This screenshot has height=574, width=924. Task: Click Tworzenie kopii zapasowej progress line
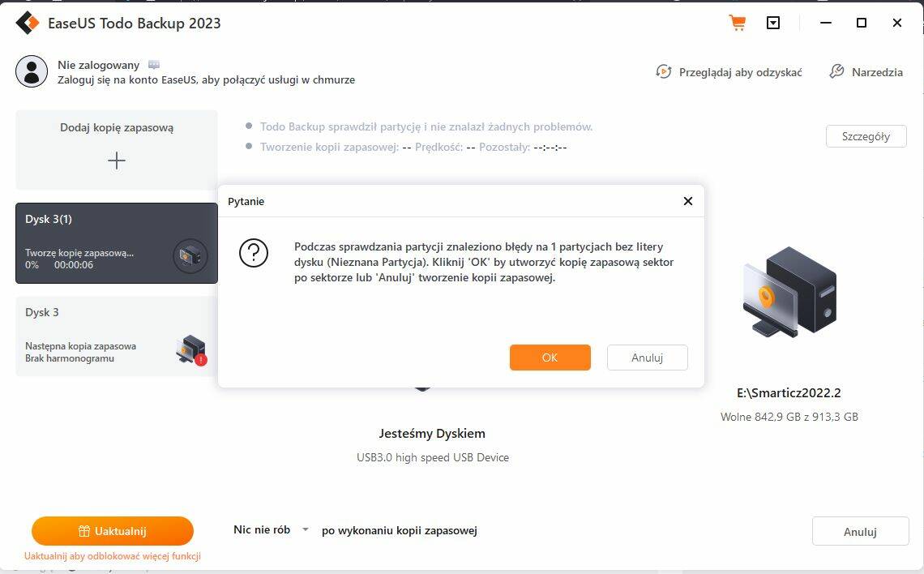[x=413, y=147]
